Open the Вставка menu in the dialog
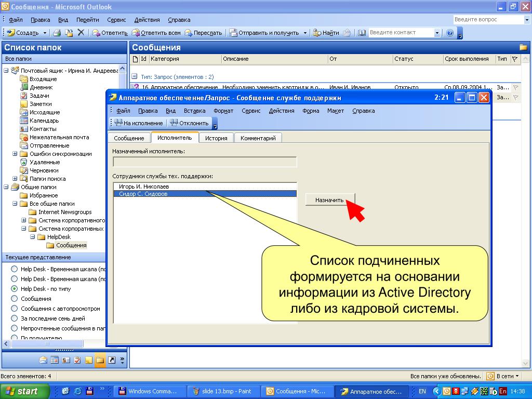This screenshot has width=532, height=399. pos(194,111)
